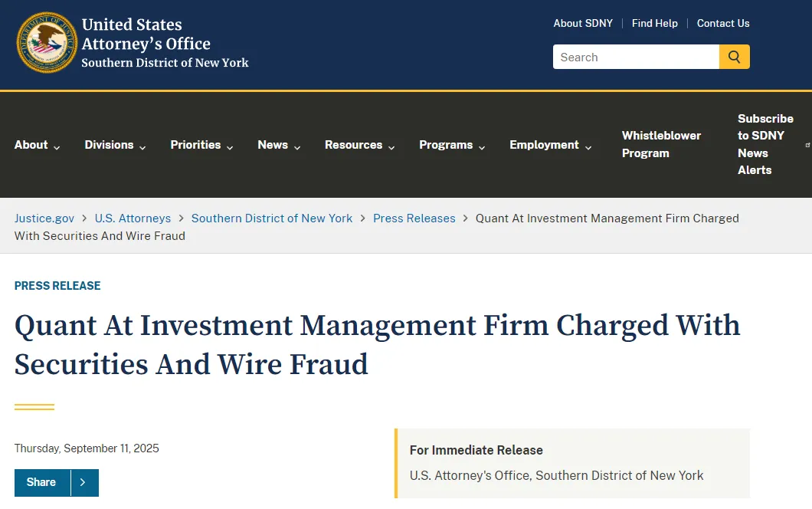Open the Contact Us link
Viewport: 812px width, 509px height.
pos(723,23)
